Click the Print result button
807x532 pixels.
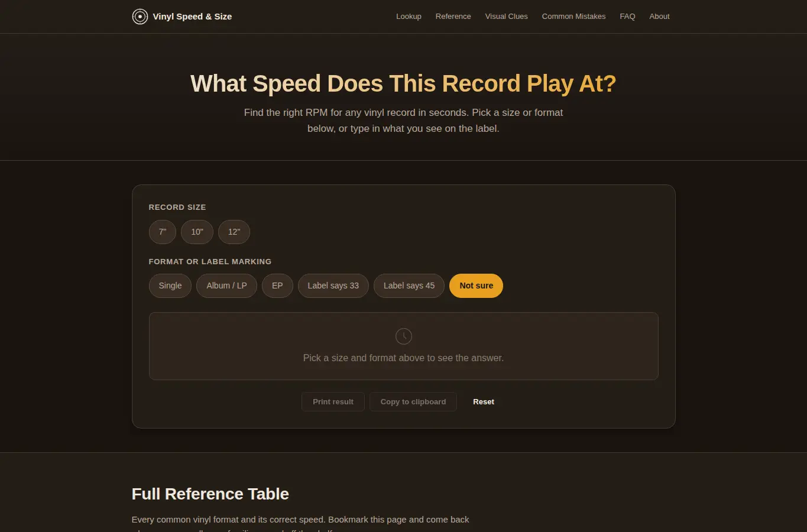[333, 401]
